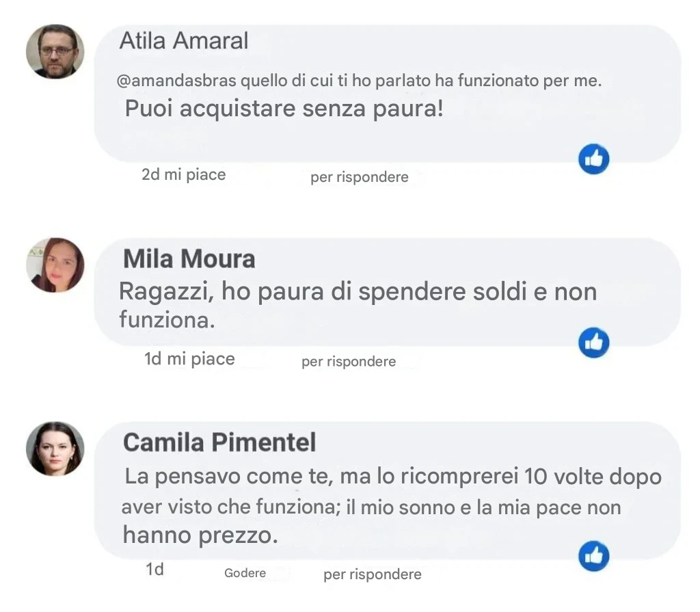700x612 pixels.
Task: Visit the Mila Moura profile name
Action: coord(189,259)
